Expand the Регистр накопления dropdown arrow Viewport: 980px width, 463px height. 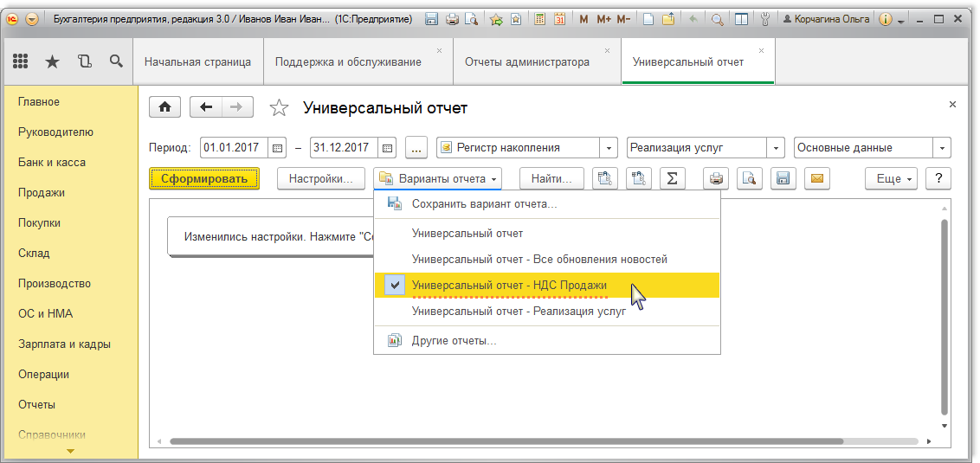(609, 148)
